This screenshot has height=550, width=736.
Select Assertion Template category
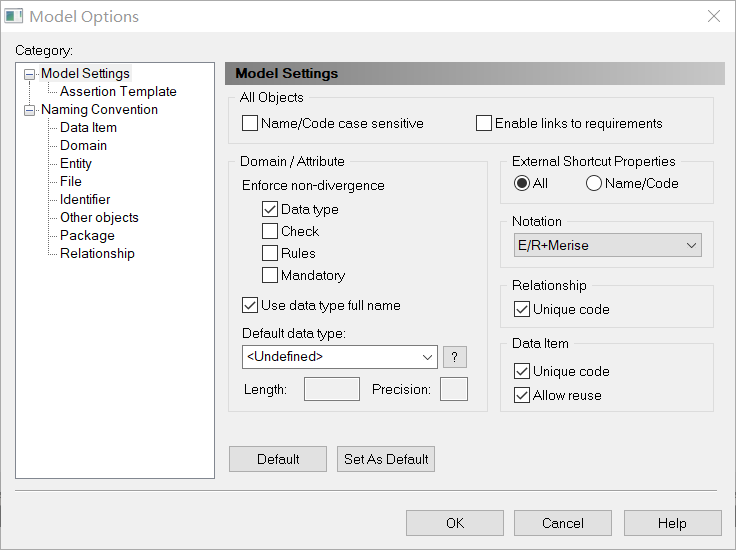pos(118,92)
